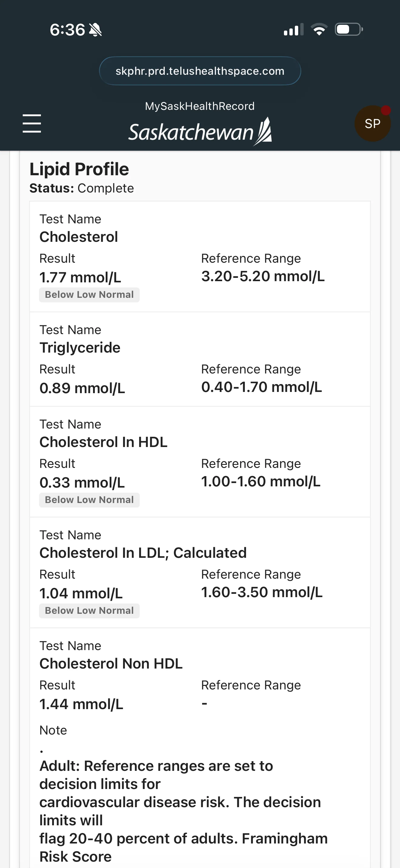This screenshot has height=868, width=400.
Task: Tap the Saskatchewan logo
Action: pyautogui.click(x=200, y=131)
